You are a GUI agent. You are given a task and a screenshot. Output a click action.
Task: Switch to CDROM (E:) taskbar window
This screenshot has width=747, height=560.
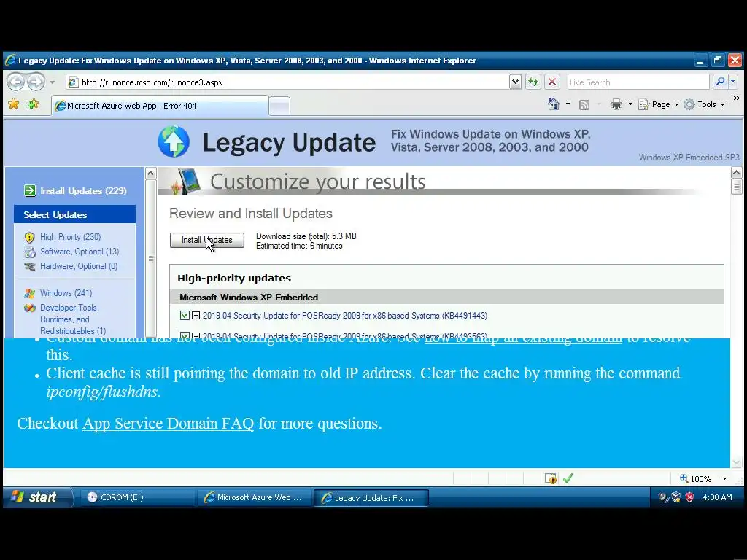[x=137, y=497]
